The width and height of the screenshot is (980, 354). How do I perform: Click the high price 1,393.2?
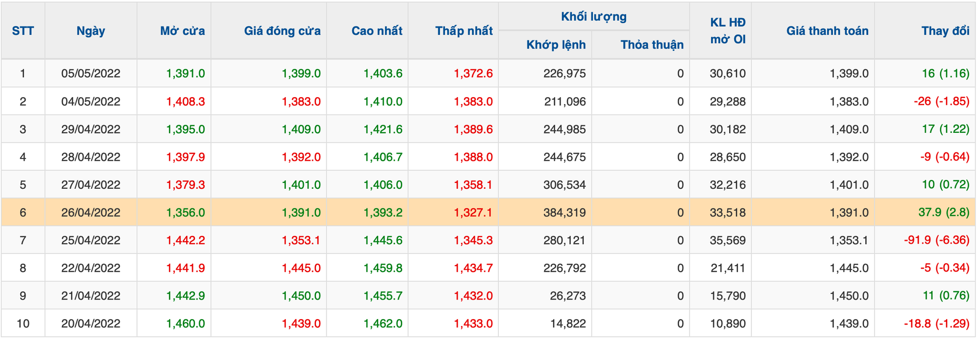[383, 212]
